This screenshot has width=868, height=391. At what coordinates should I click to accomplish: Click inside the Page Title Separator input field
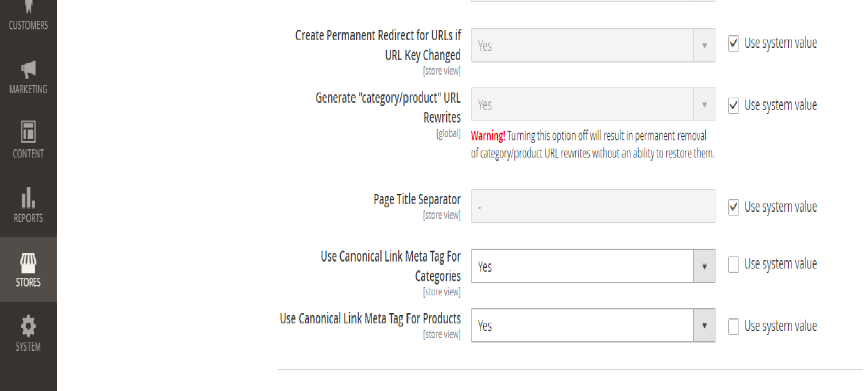tap(592, 206)
